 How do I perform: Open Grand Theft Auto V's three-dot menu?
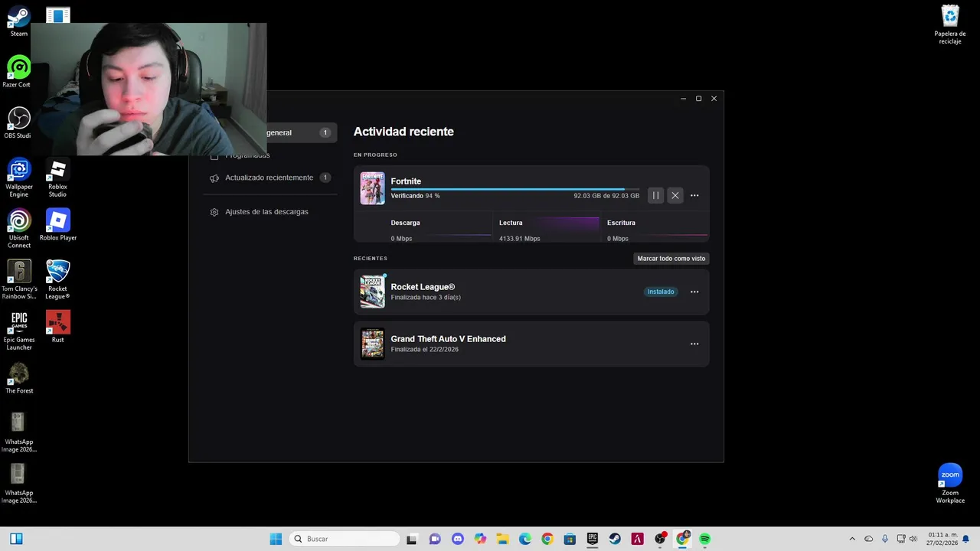(694, 344)
